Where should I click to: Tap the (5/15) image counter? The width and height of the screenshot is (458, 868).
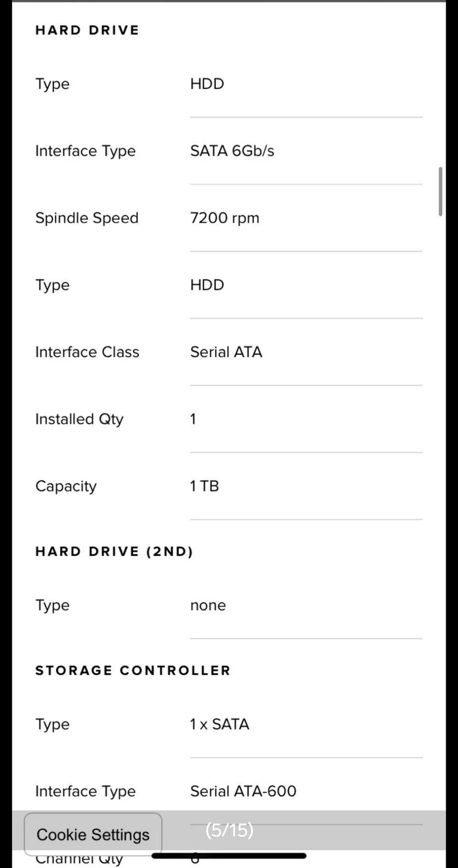[x=229, y=830]
